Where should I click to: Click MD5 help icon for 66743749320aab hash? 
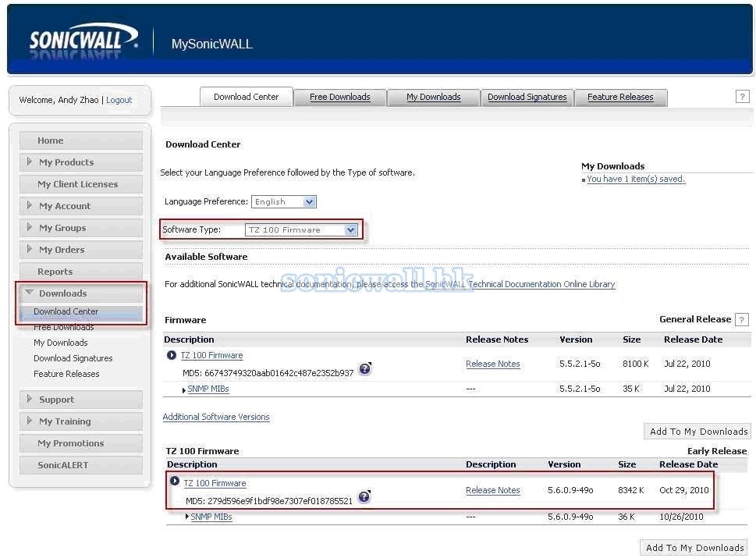(x=365, y=369)
